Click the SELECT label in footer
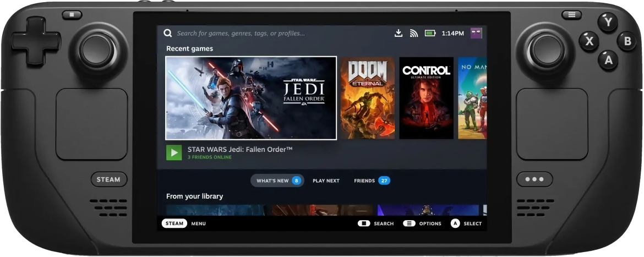 (x=472, y=223)
